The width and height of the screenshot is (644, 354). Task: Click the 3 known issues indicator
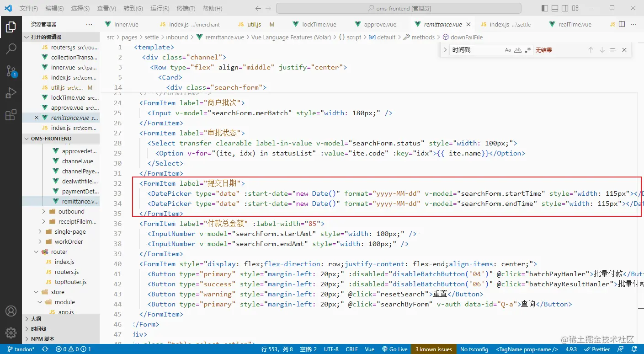pos(433,349)
